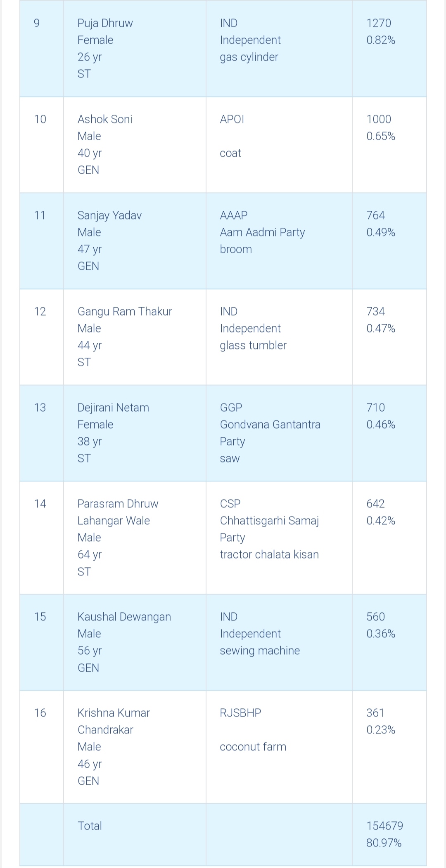Select the Ashok Soni candidate name
Screen dimensions: 446x868
point(105,119)
